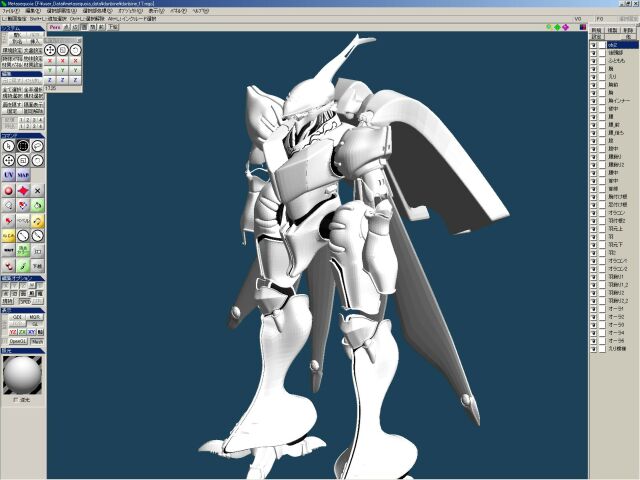Click the yellow-green diamond viewport icon
This screenshot has height=480, width=640.
[x=549, y=27]
